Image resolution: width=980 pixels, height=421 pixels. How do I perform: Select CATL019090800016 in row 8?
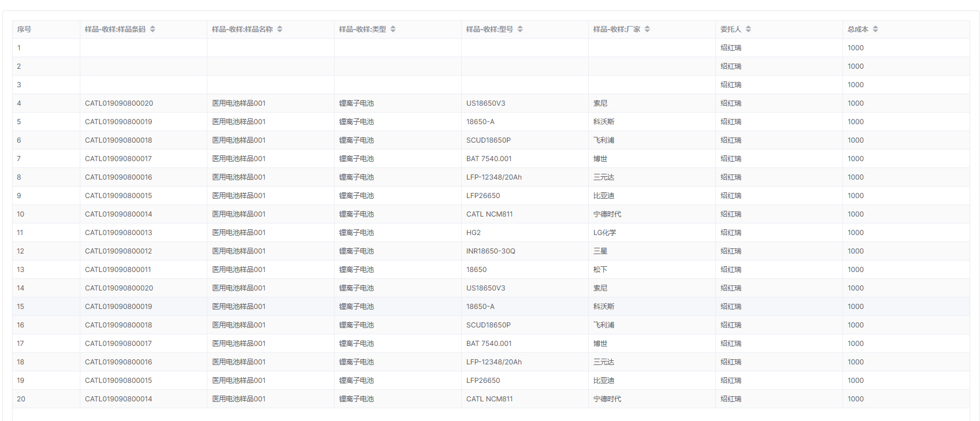coord(118,177)
